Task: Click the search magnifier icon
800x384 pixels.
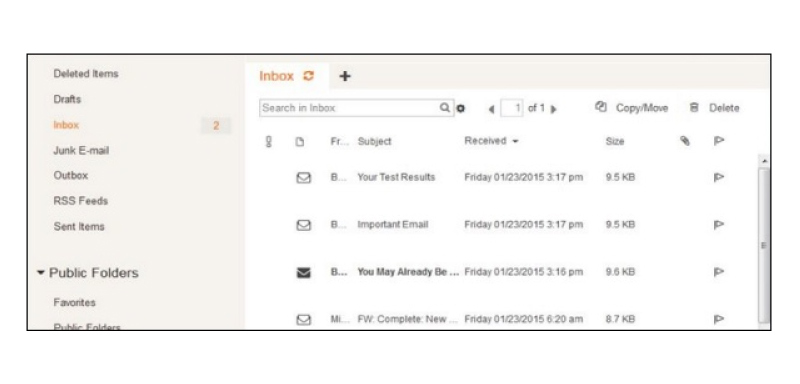Action: tap(445, 108)
